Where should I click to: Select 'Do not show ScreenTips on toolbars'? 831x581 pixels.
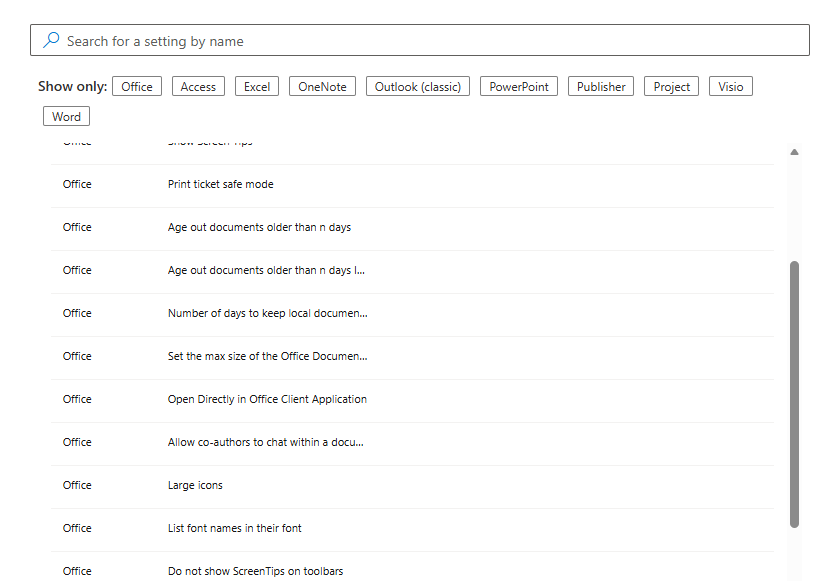pos(412,568)
